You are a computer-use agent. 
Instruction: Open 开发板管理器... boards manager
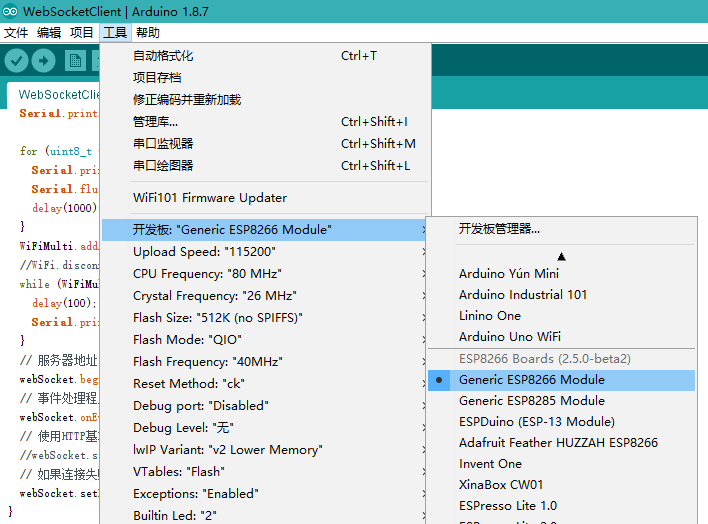pos(561,229)
